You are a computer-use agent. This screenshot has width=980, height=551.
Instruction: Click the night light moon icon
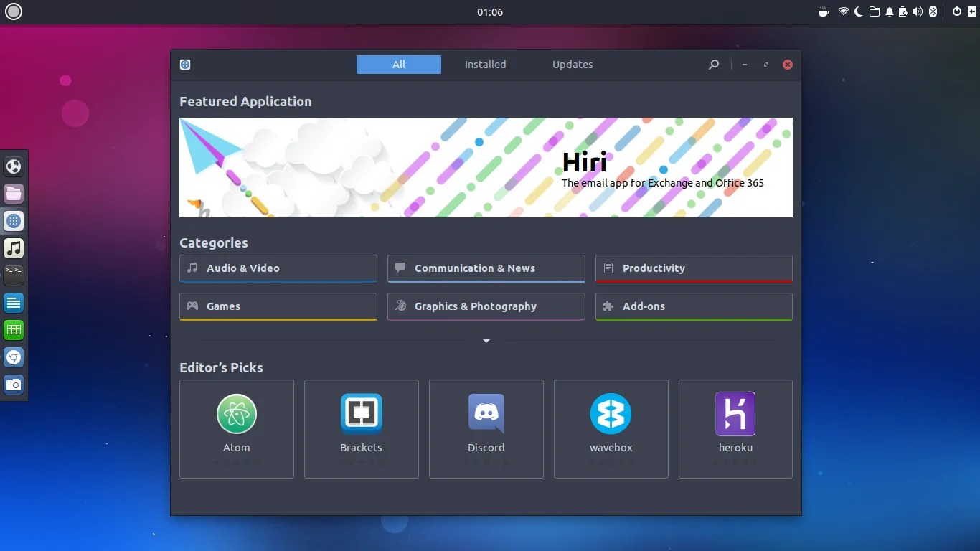click(859, 11)
